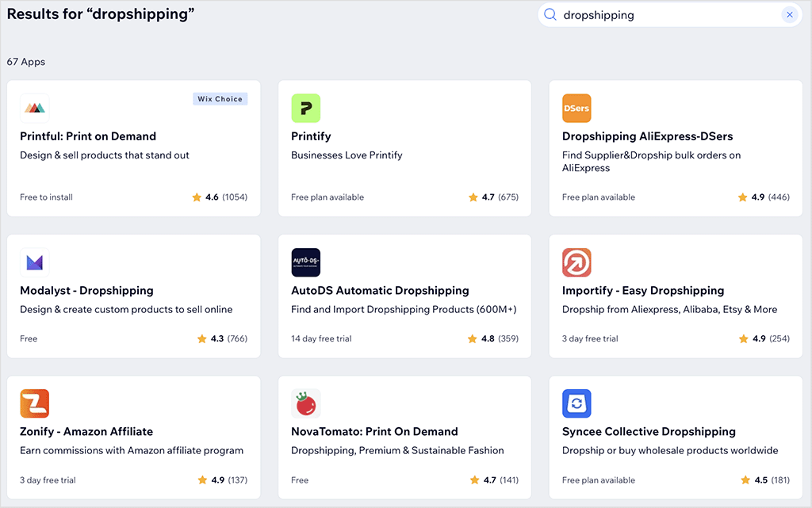Click the "67 Apps" results count

click(x=26, y=62)
